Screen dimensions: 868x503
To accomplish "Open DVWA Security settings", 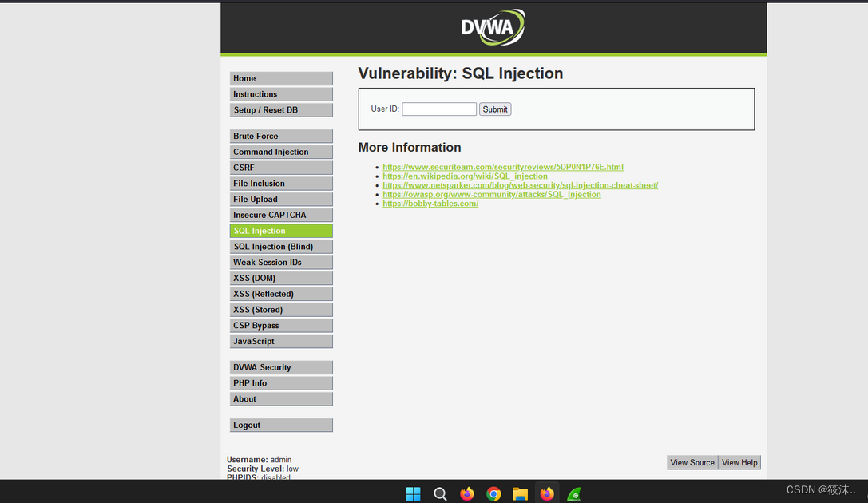I will tap(281, 367).
